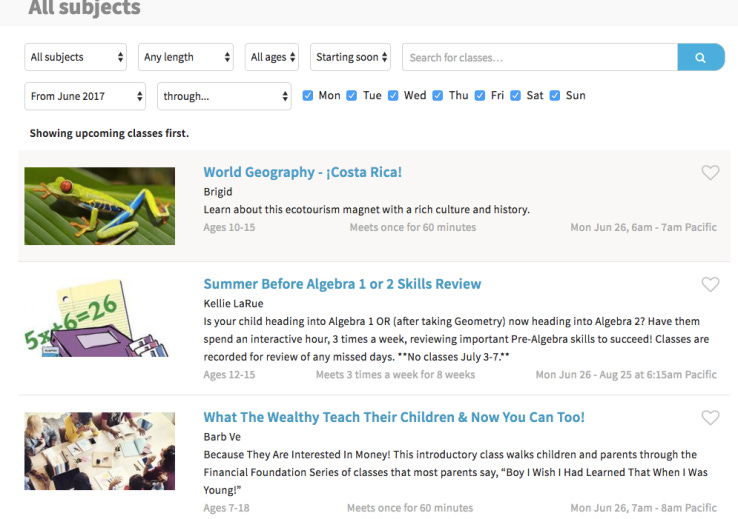738x519 pixels.
Task: Favorite the World Geography Costa Rica class
Action: pos(710,173)
